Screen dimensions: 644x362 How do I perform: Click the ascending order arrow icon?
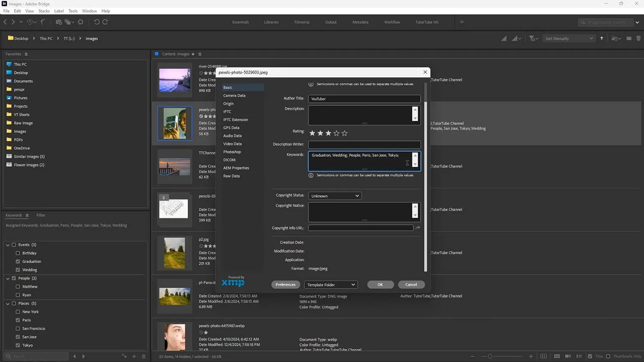pos(602,38)
